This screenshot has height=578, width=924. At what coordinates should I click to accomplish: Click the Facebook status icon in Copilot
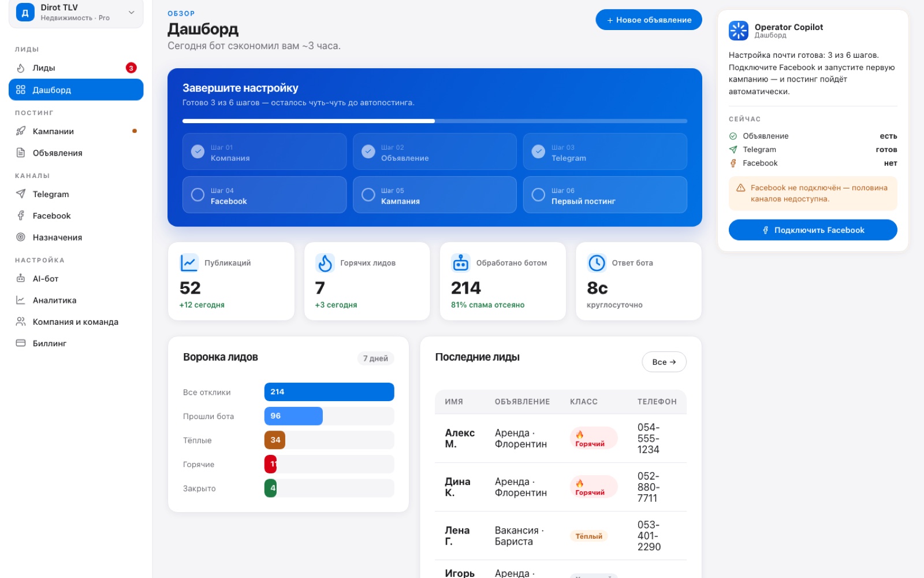[x=733, y=164]
